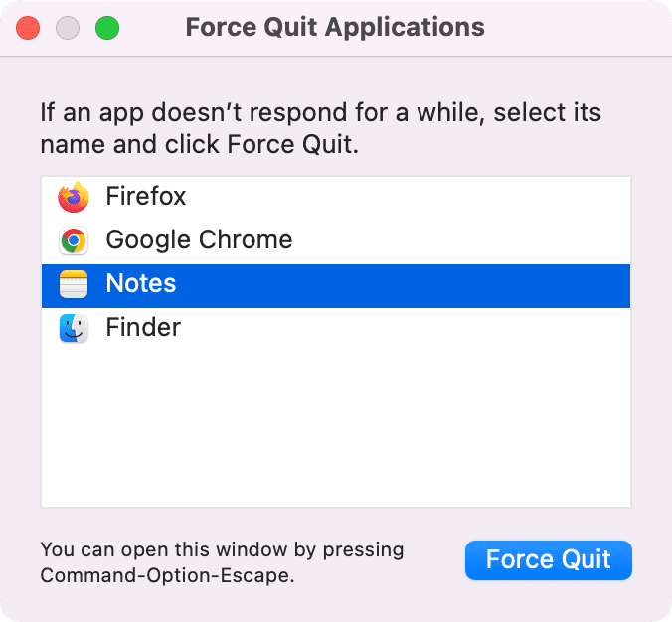Select the Google Chrome name label
This screenshot has width=672, height=622.
(199, 239)
